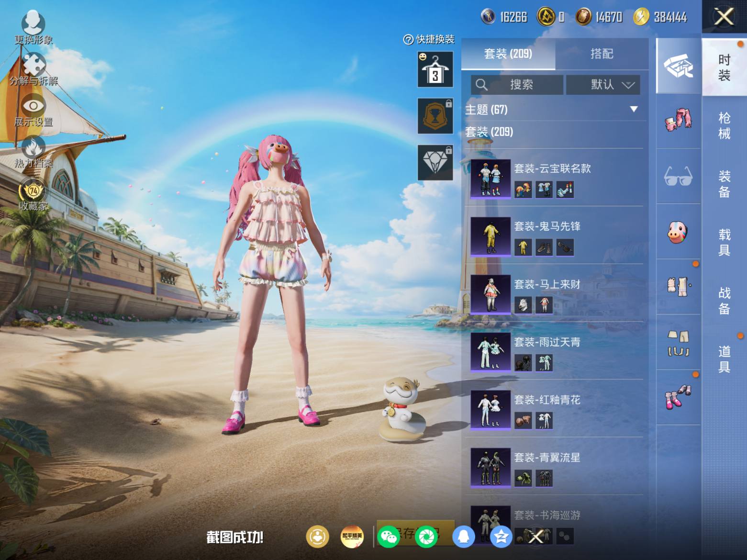The height and width of the screenshot is (560, 747).
Task: Click the 搜索 search field
Action: click(x=517, y=85)
